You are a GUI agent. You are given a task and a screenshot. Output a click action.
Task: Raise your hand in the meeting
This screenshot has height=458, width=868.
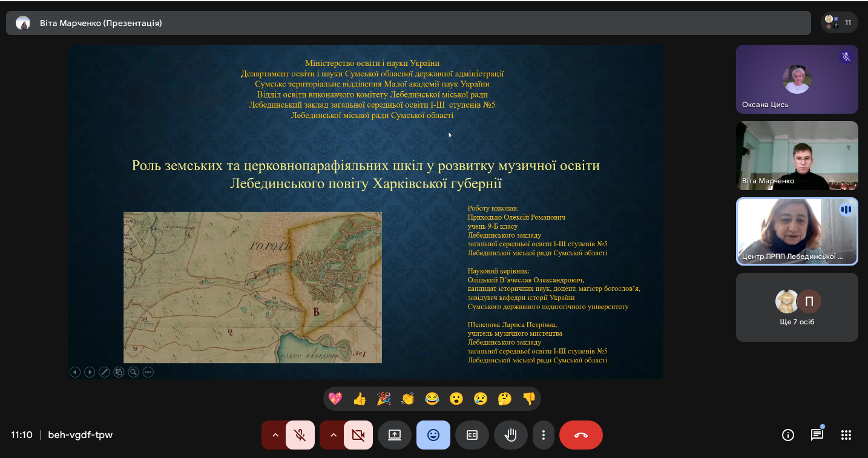click(511, 435)
